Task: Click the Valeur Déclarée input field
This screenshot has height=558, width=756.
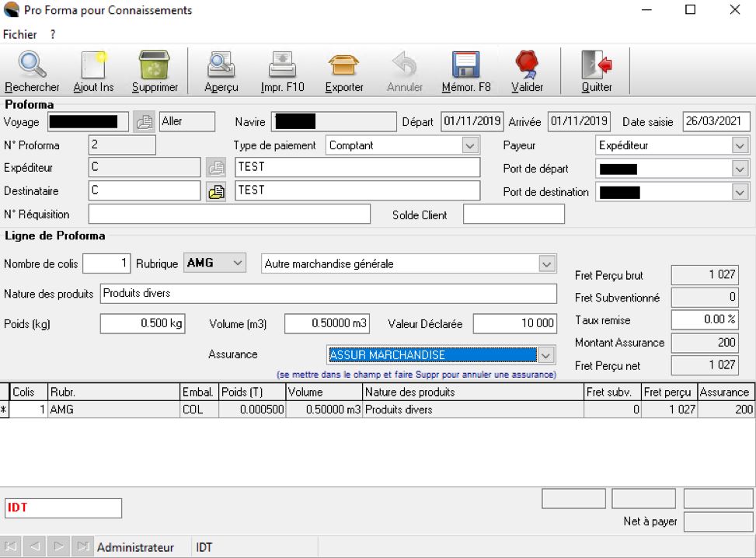Action: point(514,323)
